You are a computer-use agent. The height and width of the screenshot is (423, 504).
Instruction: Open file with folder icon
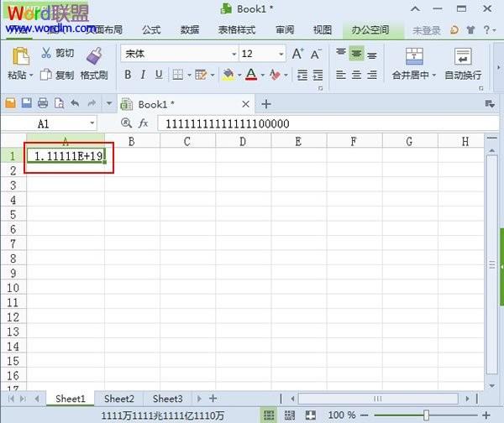(10, 103)
